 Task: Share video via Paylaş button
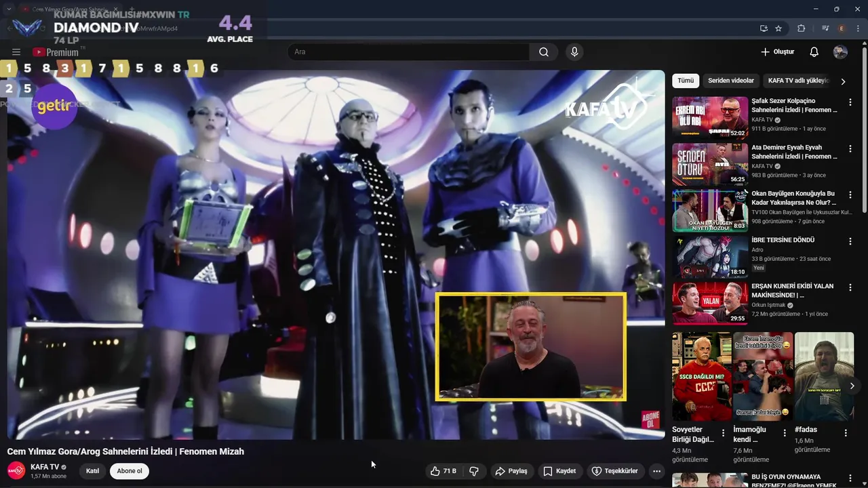(511, 471)
